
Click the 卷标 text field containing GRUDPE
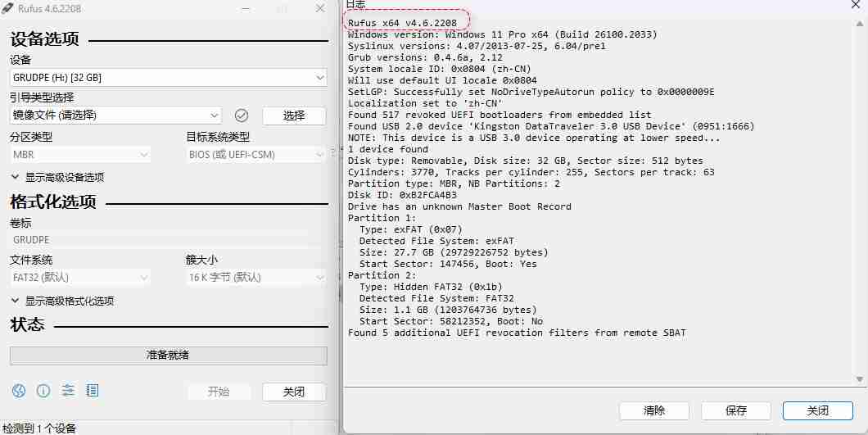click(168, 240)
